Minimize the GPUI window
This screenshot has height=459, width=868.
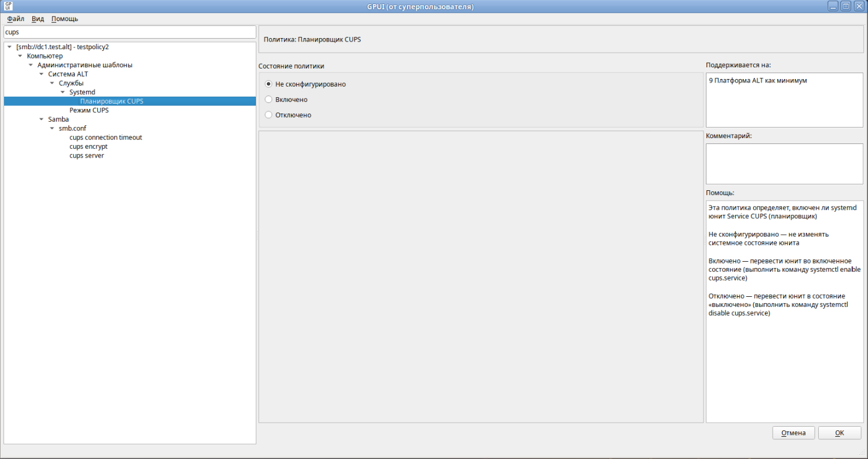pyautogui.click(x=833, y=6)
